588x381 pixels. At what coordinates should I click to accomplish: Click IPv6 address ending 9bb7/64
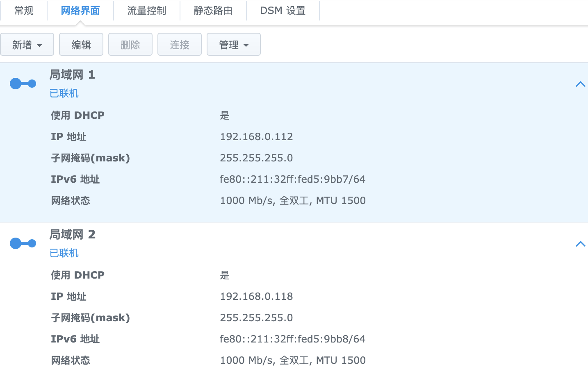(x=292, y=179)
